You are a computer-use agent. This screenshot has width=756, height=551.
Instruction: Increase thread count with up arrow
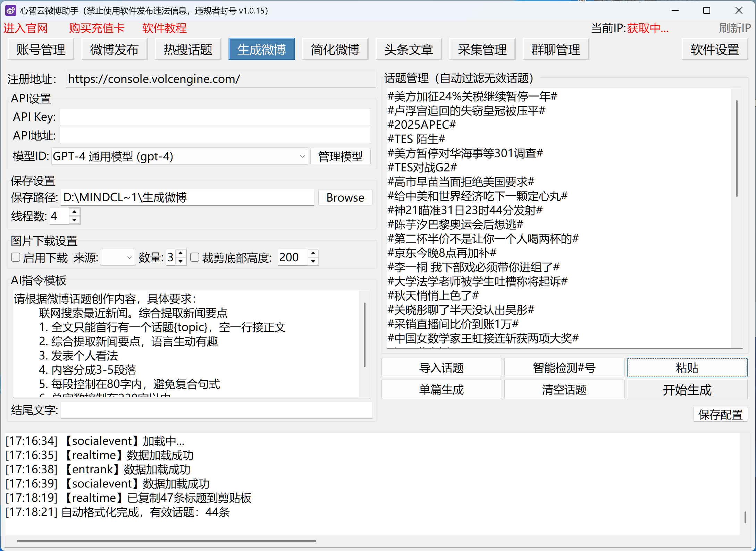tap(74, 212)
